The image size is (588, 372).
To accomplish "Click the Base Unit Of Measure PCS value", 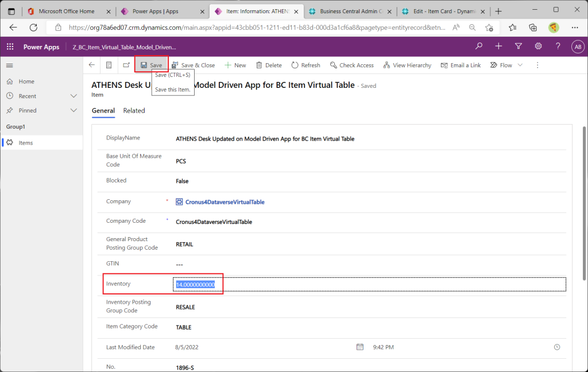I will [181, 161].
